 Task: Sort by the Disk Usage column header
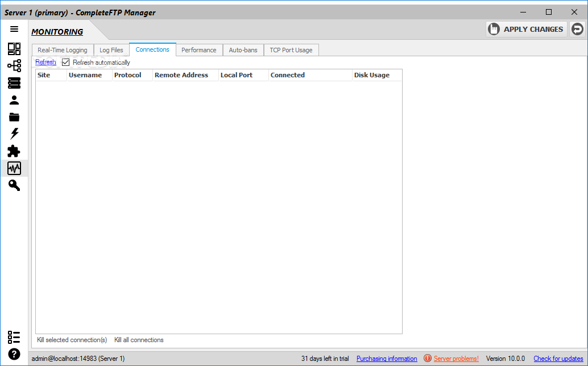[x=377, y=75]
